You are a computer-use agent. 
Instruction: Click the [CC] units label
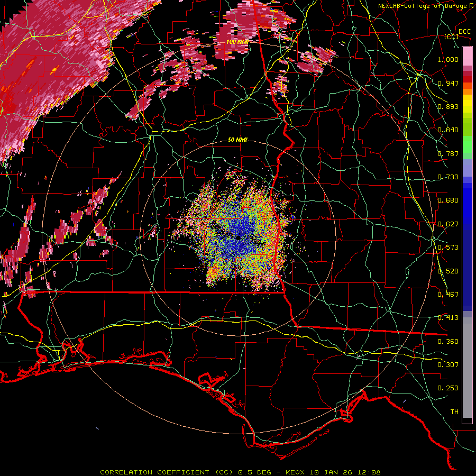[x=452, y=36]
